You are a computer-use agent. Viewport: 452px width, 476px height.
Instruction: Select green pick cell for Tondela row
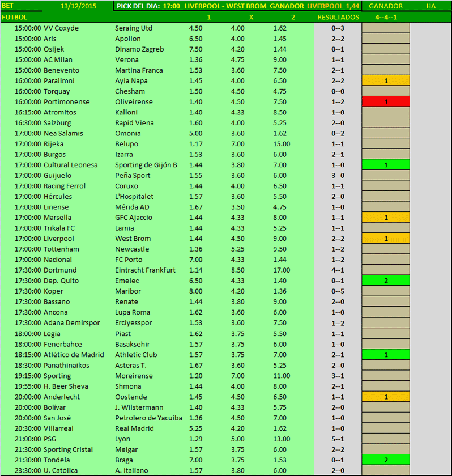coord(386,460)
